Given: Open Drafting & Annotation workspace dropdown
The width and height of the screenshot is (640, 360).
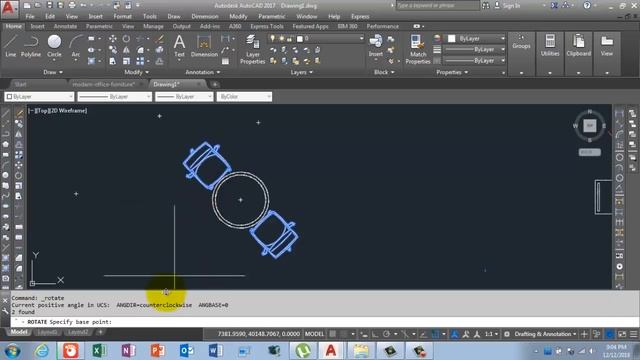Looking at the screenshot, I should (x=545, y=334).
